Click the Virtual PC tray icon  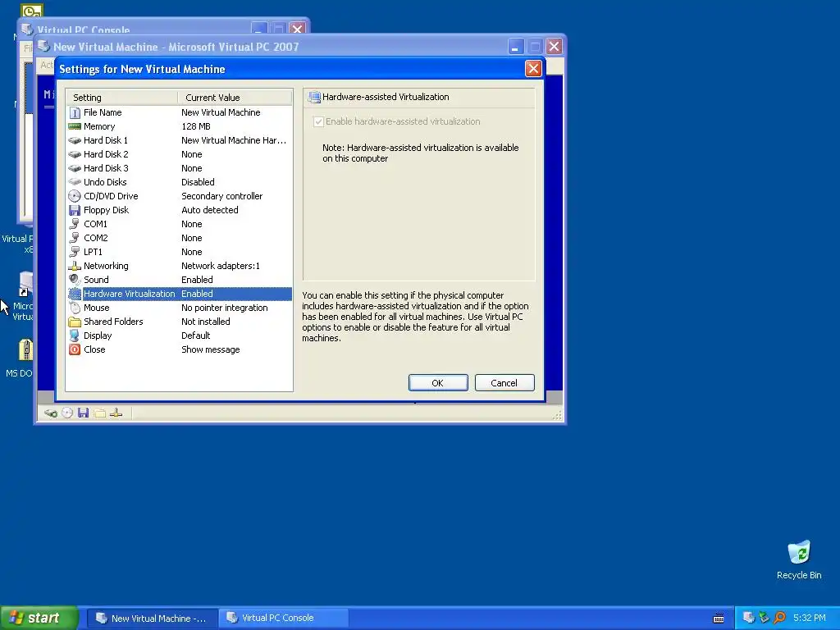(749, 618)
